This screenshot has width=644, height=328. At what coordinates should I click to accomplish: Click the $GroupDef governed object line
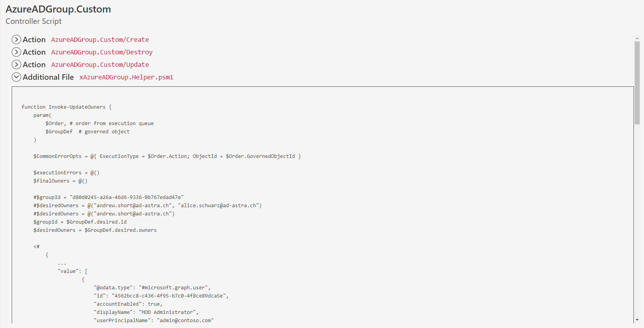coord(87,131)
